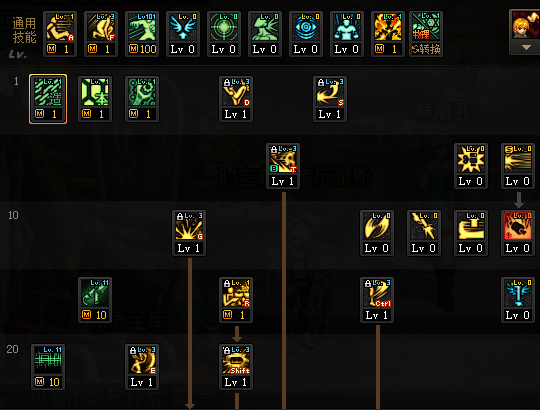Select the skill bound to the A key

[60, 34]
